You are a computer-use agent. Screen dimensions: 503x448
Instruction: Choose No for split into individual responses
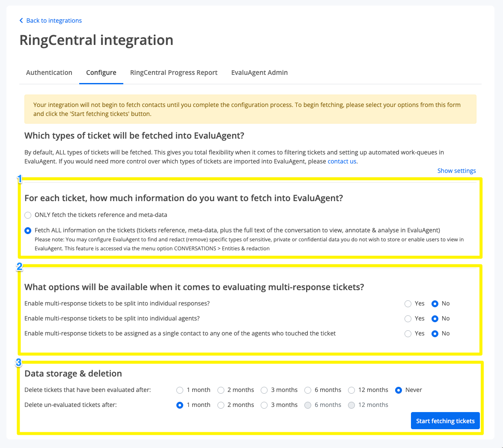[435, 304]
